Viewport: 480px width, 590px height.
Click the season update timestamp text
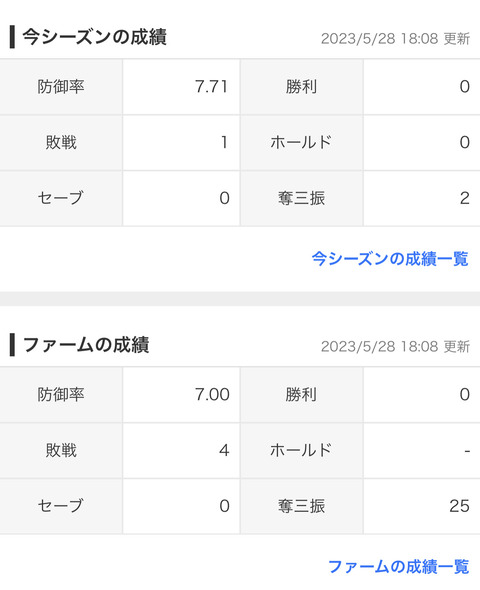pyautogui.click(x=395, y=38)
